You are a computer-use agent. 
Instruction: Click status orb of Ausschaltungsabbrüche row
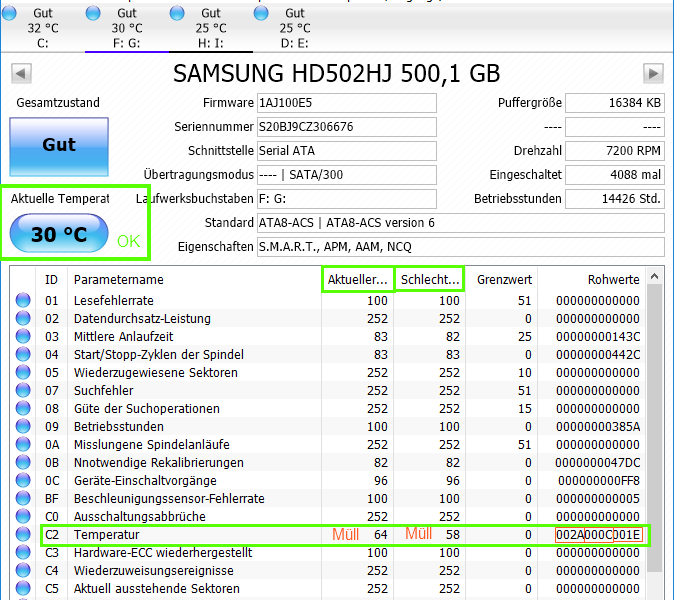[23, 516]
